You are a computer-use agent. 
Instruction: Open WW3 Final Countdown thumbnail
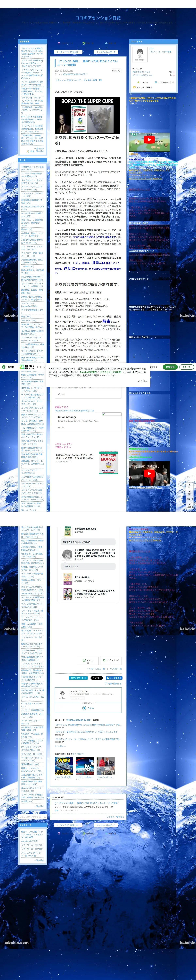pos(64,766)
